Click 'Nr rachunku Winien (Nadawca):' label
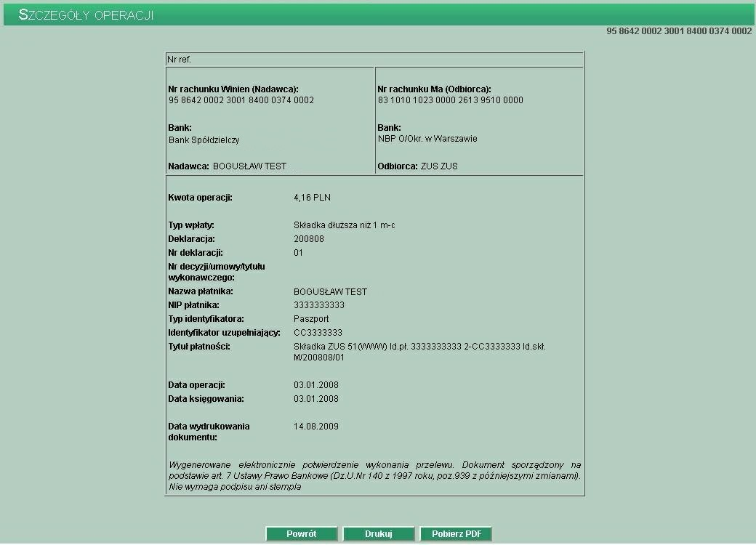 click(233, 89)
